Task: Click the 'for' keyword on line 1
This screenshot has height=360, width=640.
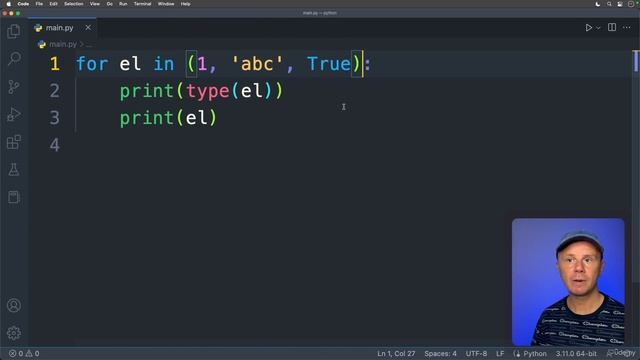Action: pyautogui.click(x=92, y=64)
